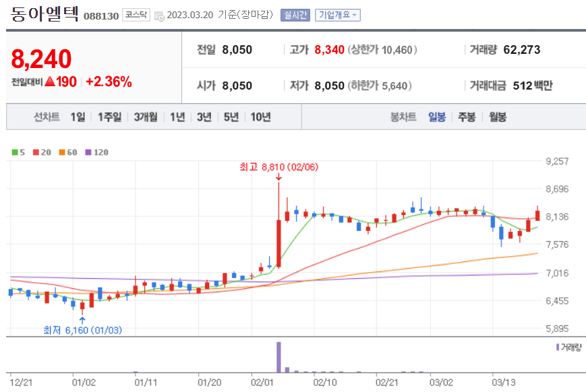The height and width of the screenshot is (392, 586).
Task: Click the current price 8,240
Action: [x=41, y=59]
